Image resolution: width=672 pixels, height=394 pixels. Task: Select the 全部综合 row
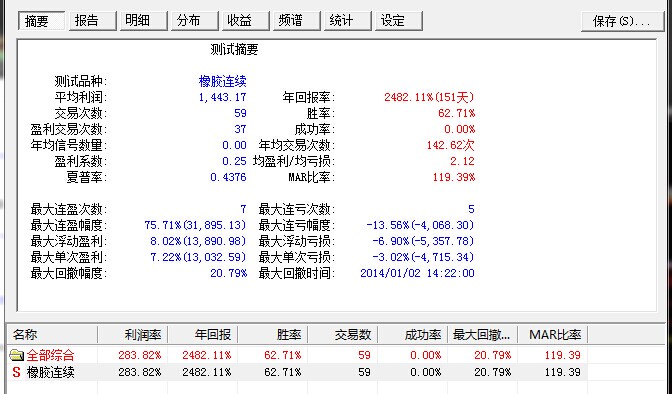click(297, 355)
